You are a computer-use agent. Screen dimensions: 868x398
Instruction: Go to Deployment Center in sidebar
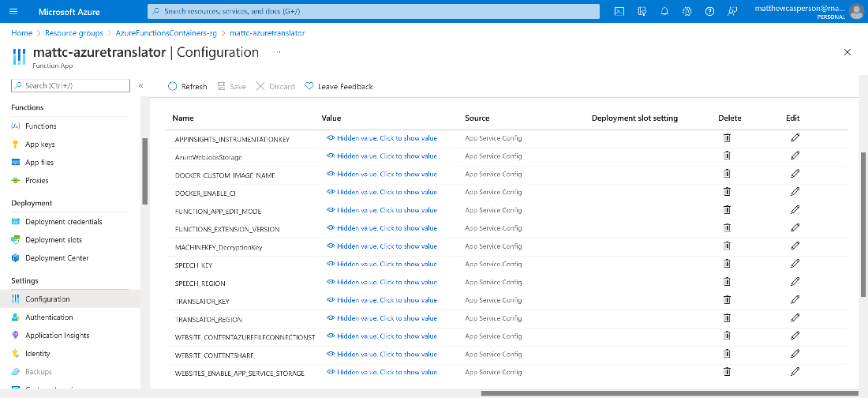click(50, 257)
